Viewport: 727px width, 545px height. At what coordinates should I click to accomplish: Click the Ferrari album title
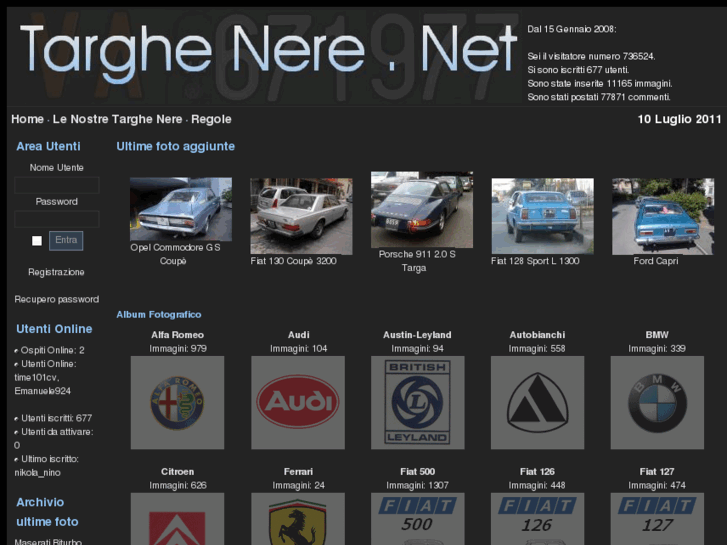(x=298, y=472)
